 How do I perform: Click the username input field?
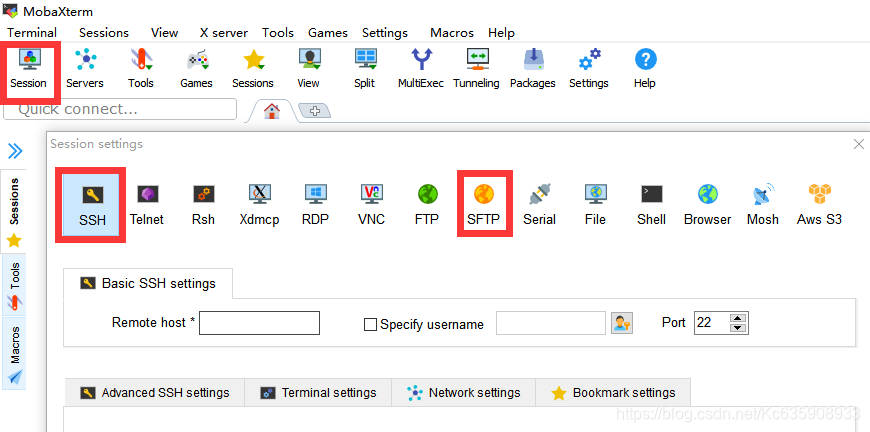pos(550,323)
